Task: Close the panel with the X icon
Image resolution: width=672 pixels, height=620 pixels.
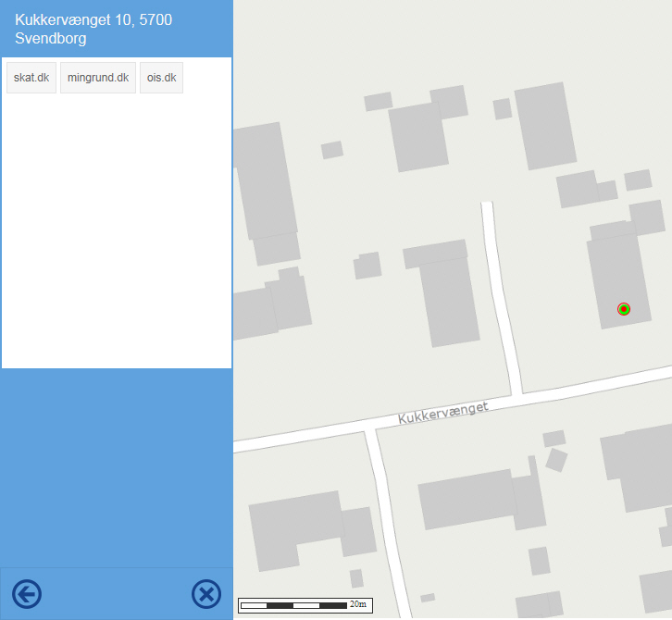Action: [x=206, y=594]
